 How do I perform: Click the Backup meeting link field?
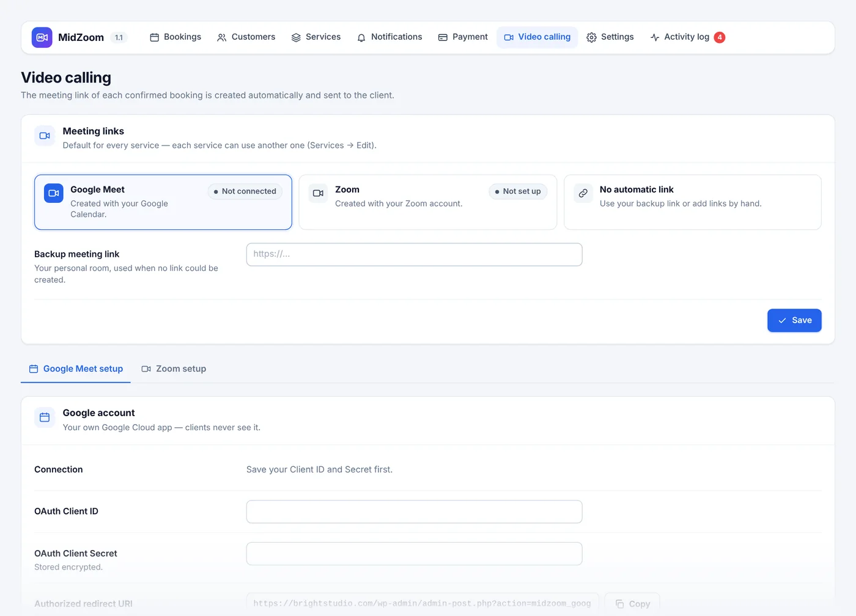[415, 254]
